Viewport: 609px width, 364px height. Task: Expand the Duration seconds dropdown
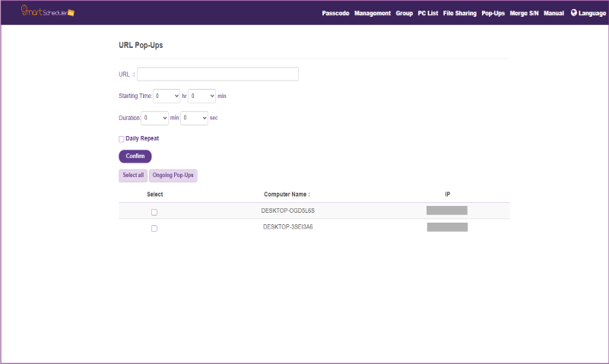pyautogui.click(x=195, y=119)
